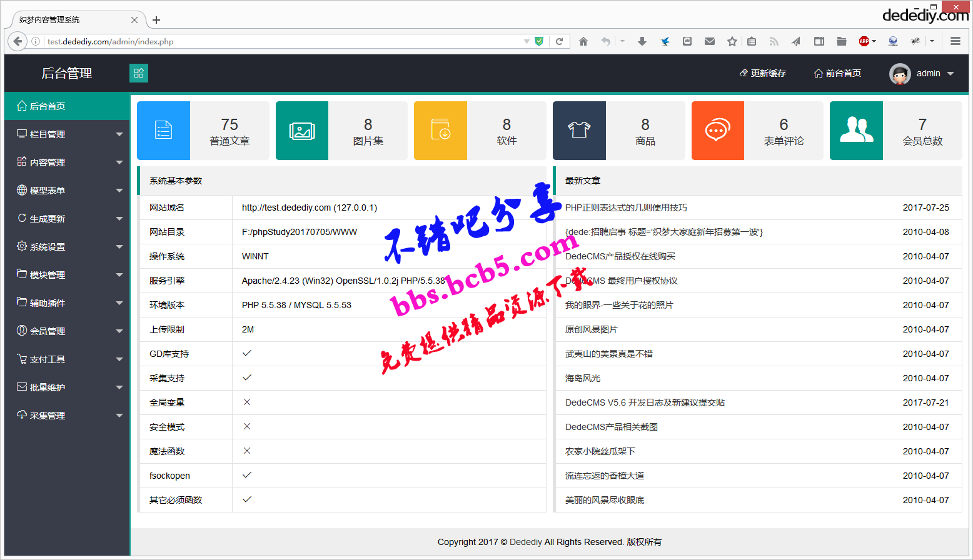
Task: Click the browser home icon
Action: (583, 41)
